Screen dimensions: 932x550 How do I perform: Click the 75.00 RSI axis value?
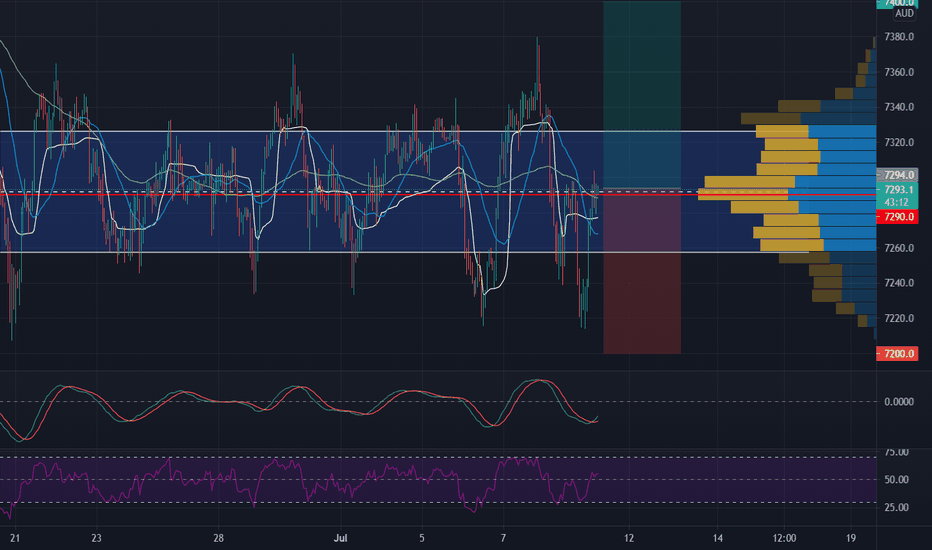click(896, 452)
